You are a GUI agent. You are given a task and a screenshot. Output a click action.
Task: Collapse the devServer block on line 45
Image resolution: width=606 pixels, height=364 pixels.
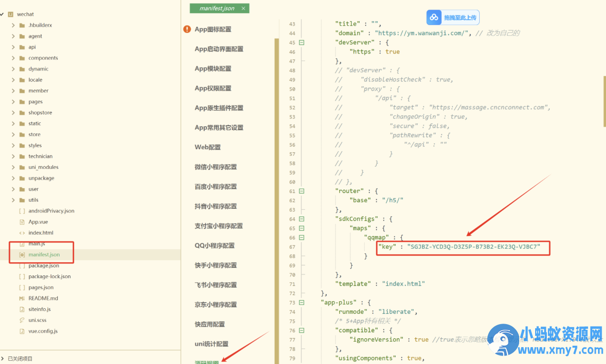click(301, 42)
